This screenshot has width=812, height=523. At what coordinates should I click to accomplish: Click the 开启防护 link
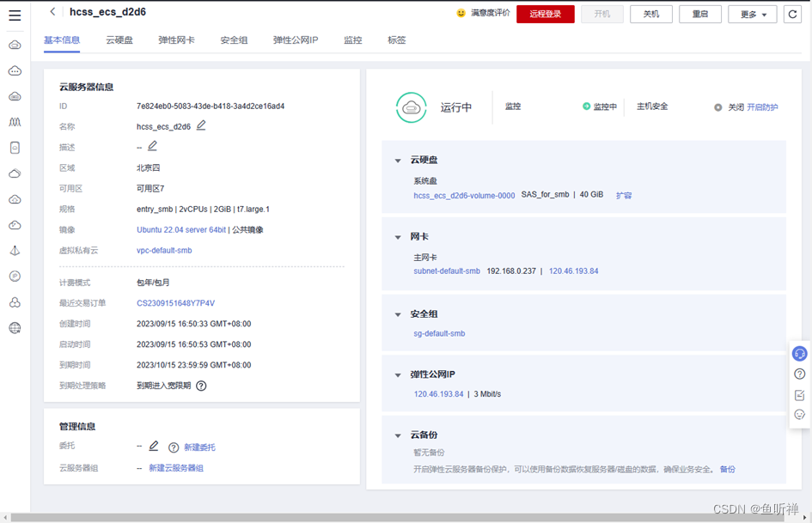click(762, 107)
